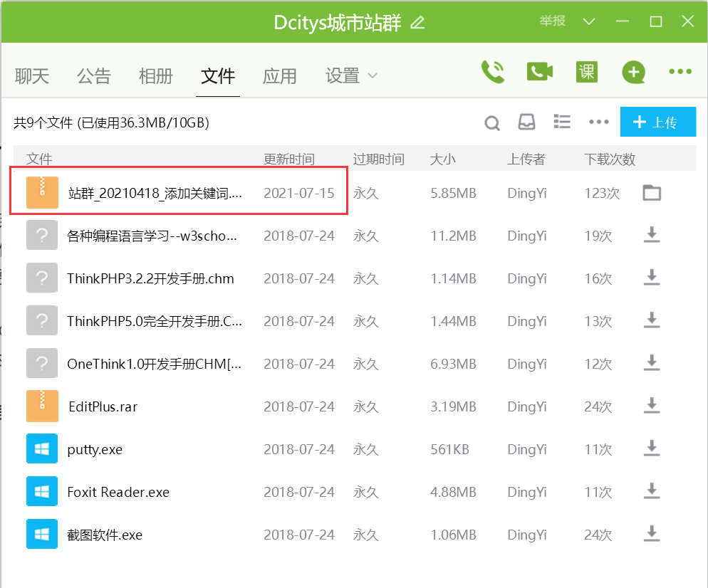Open the group class (课) icon
This screenshot has width=708, height=588.
click(x=586, y=71)
